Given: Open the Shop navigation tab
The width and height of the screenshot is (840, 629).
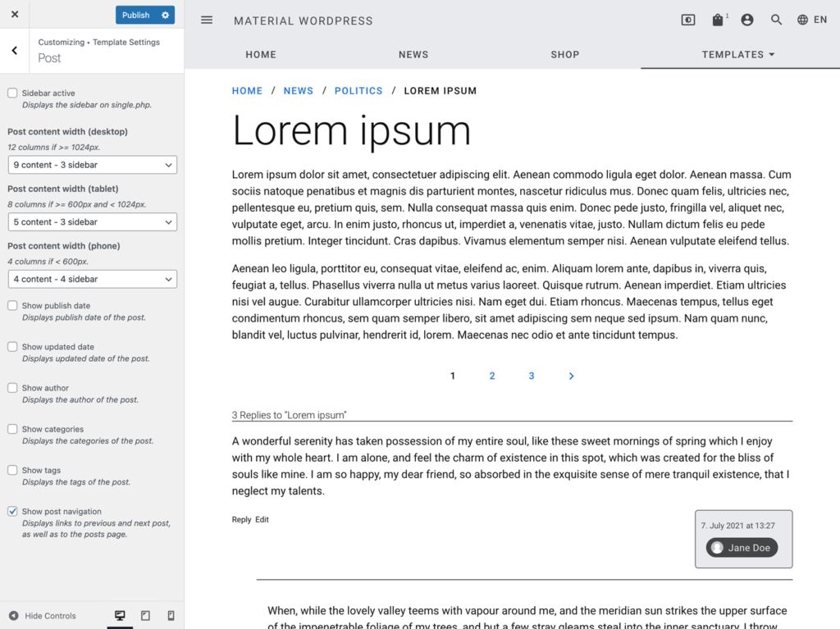Looking at the screenshot, I should point(564,55).
